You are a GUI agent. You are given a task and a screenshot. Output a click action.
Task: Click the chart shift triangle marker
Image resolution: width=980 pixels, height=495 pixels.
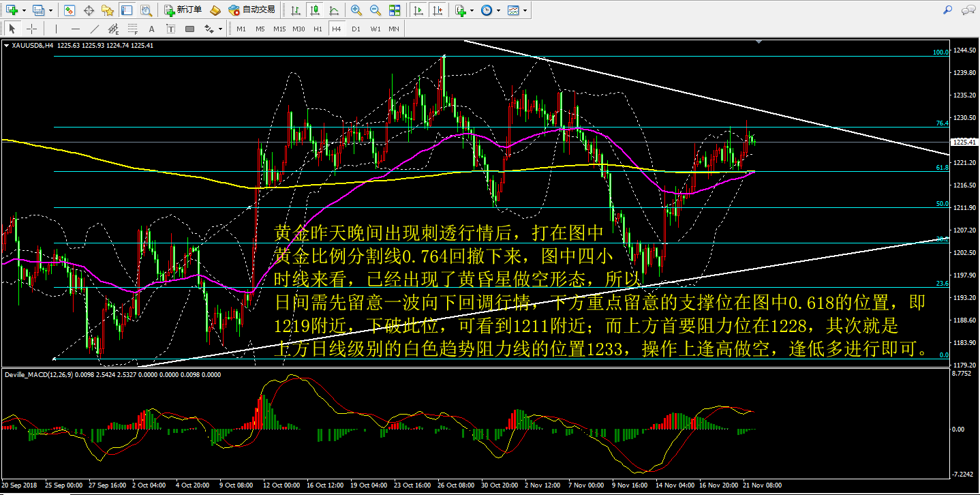(759, 42)
